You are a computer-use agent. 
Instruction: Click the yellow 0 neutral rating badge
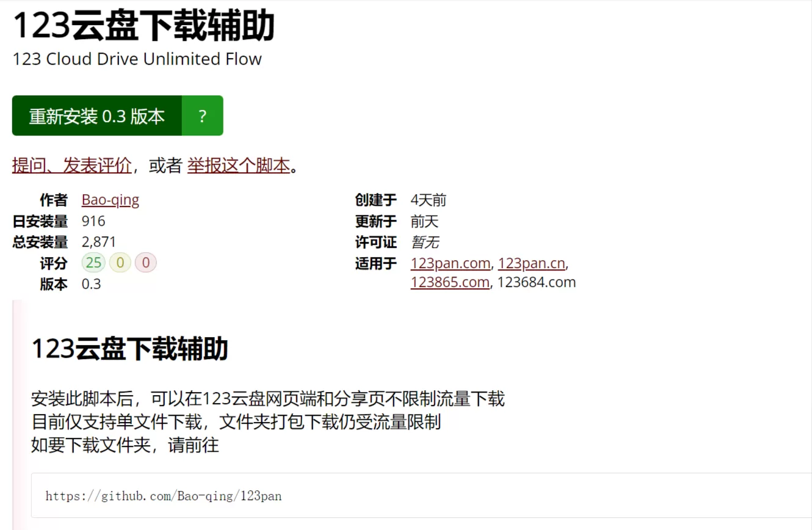tap(120, 263)
